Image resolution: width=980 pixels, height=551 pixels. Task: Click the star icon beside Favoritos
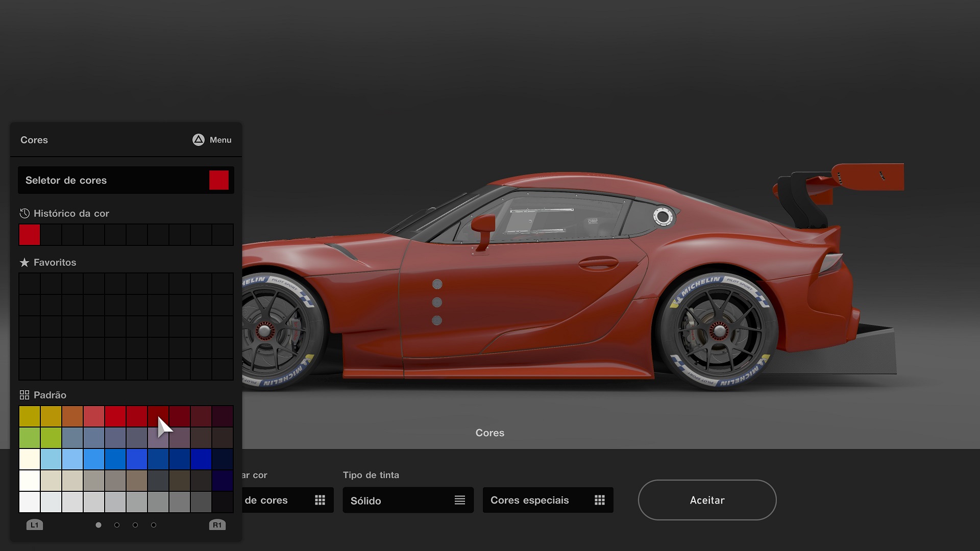tap(23, 262)
